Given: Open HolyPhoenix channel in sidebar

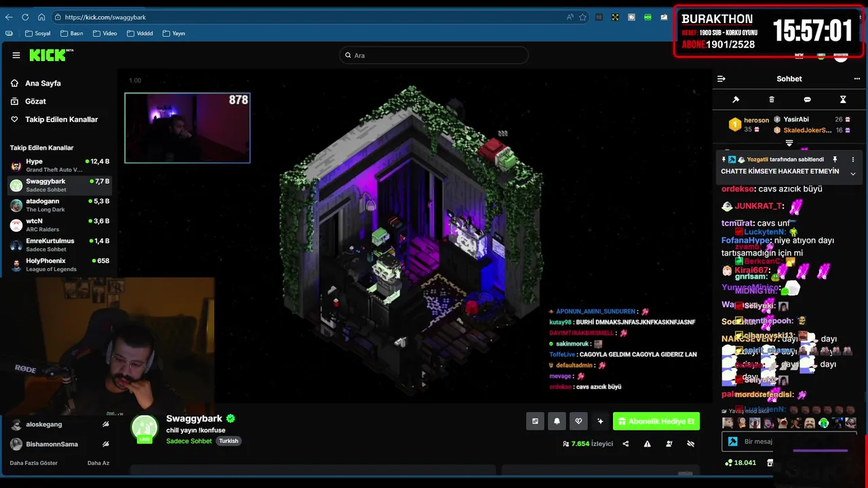Looking at the screenshot, I should (60, 264).
